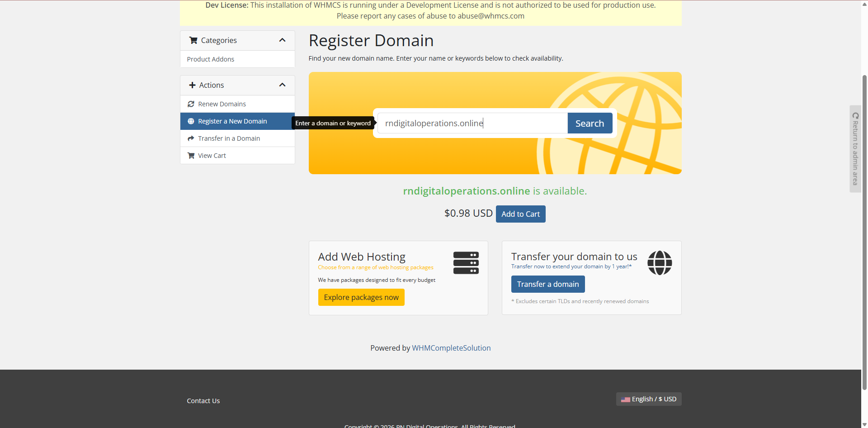Click the Return to admin area tab

pyautogui.click(x=855, y=149)
